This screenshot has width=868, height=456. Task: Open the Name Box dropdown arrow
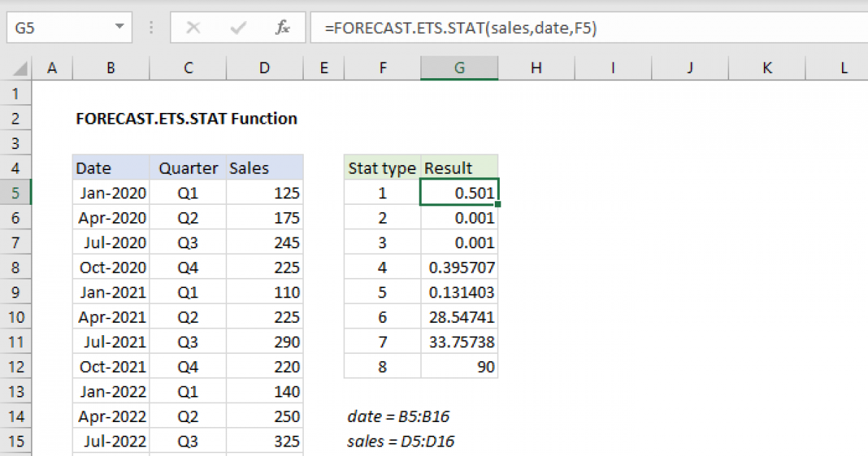pyautogui.click(x=120, y=28)
